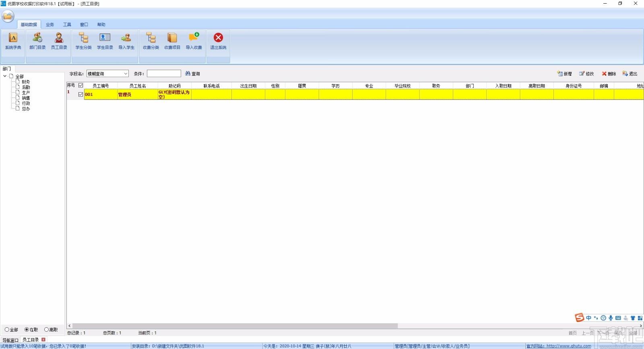644x349 pixels.
Task: Select the 离职 radio button
Action: click(x=46, y=330)
